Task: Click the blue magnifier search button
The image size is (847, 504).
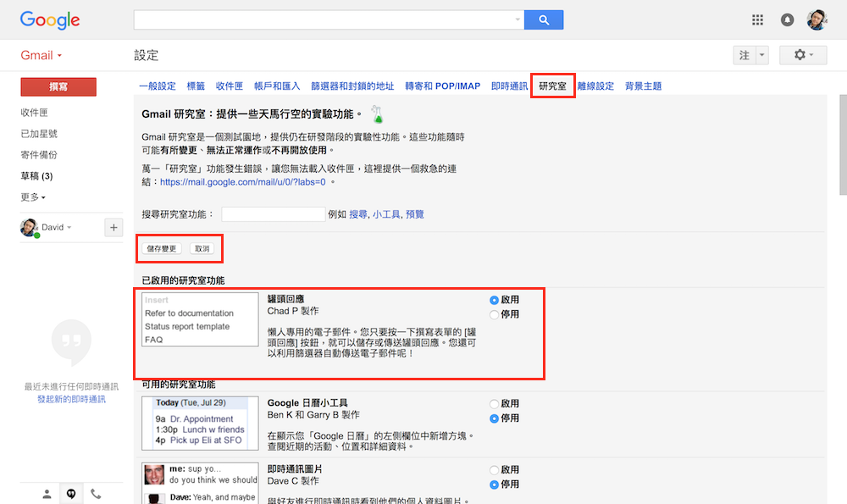Action: [x=544, y=19]
